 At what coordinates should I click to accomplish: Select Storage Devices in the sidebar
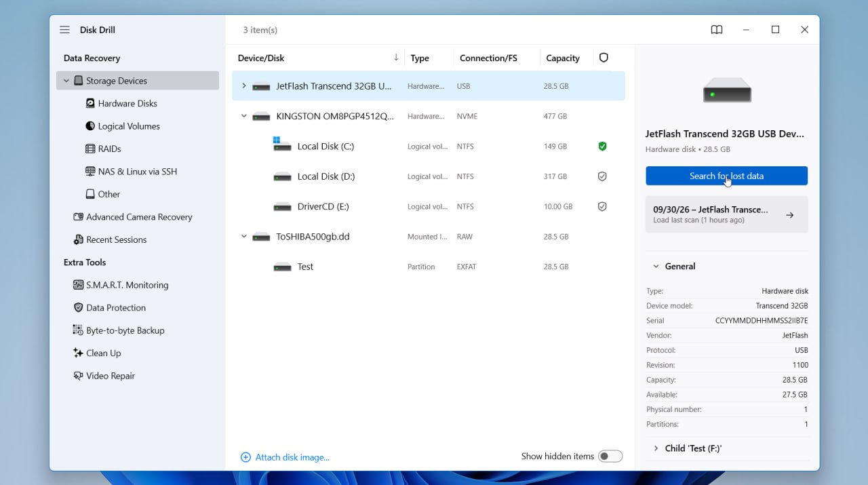138,81
